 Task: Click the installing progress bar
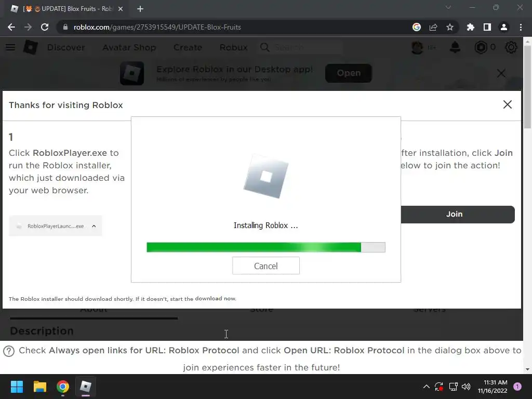point(265,247)
